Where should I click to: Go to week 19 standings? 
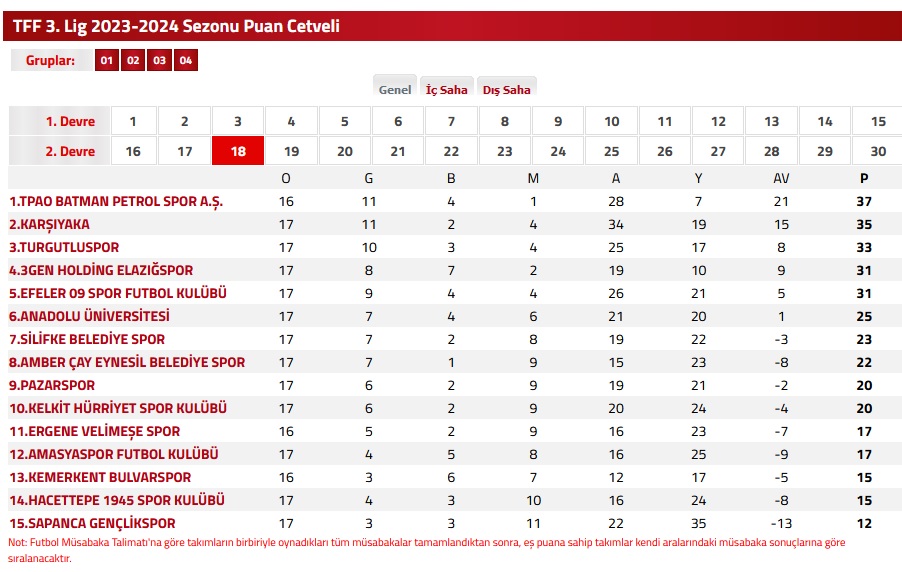[291, 152]
